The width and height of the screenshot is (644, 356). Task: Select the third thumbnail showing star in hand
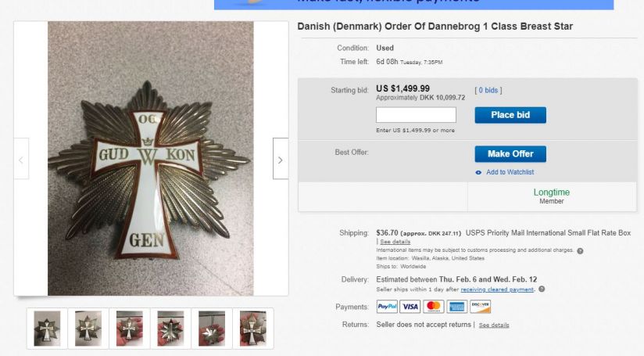pos(130,328)
